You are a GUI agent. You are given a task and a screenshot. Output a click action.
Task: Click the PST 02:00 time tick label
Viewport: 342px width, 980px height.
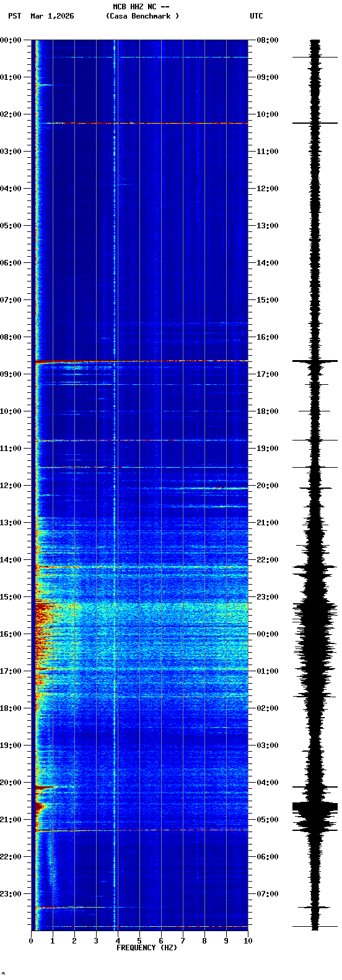[10, 114]
